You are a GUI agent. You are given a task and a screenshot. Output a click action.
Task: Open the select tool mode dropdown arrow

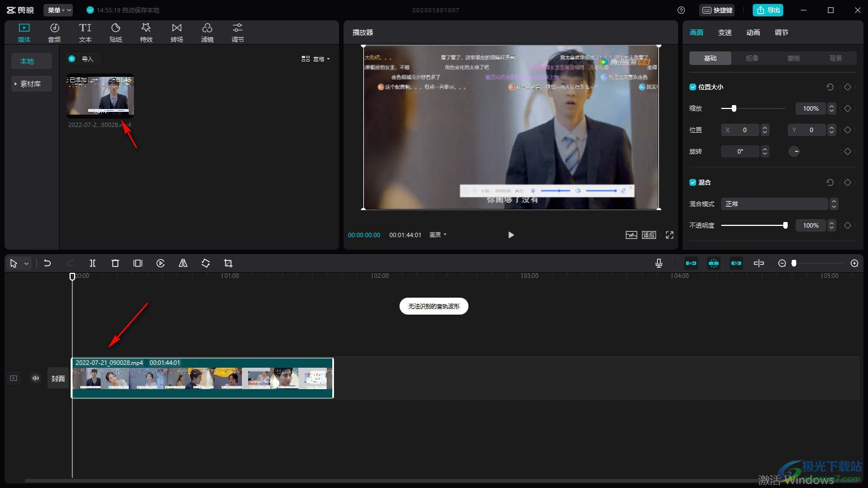[x=27, y=264]
